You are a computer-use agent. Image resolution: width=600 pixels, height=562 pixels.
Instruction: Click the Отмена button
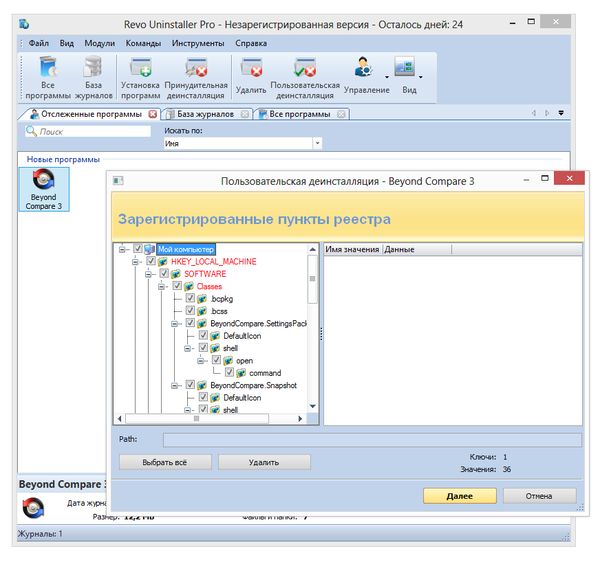(x=539, y=496)
